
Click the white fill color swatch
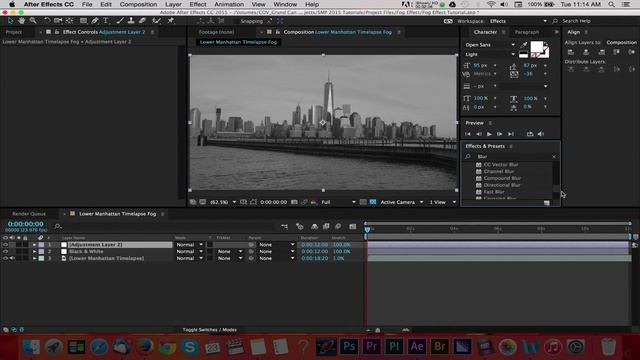536,47
